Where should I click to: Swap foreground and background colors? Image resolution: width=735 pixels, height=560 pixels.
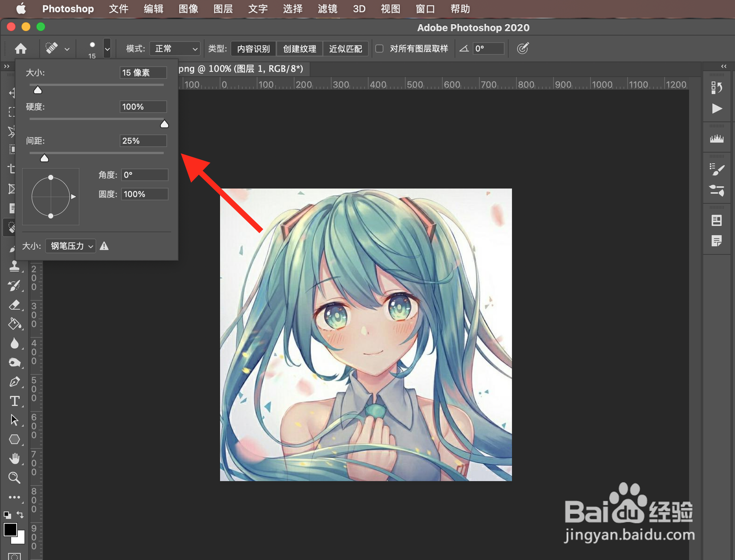tap(20, 515)
